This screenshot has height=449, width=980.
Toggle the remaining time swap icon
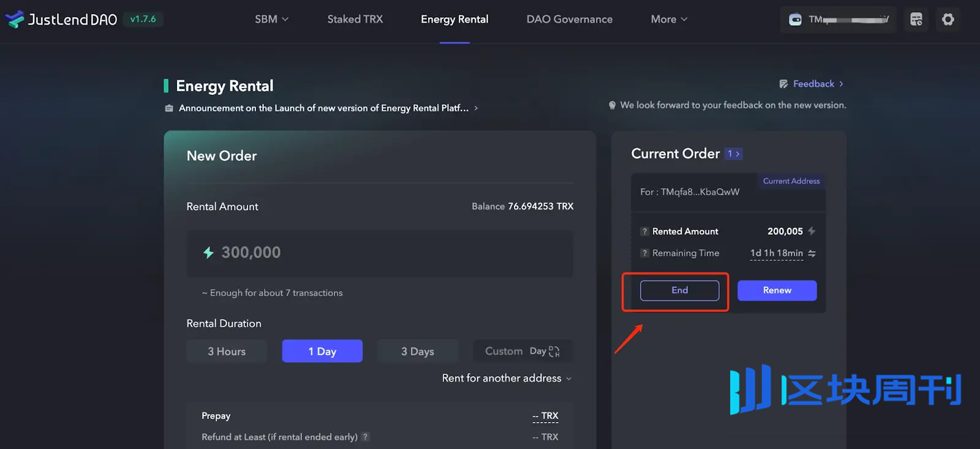pos(812,253)
